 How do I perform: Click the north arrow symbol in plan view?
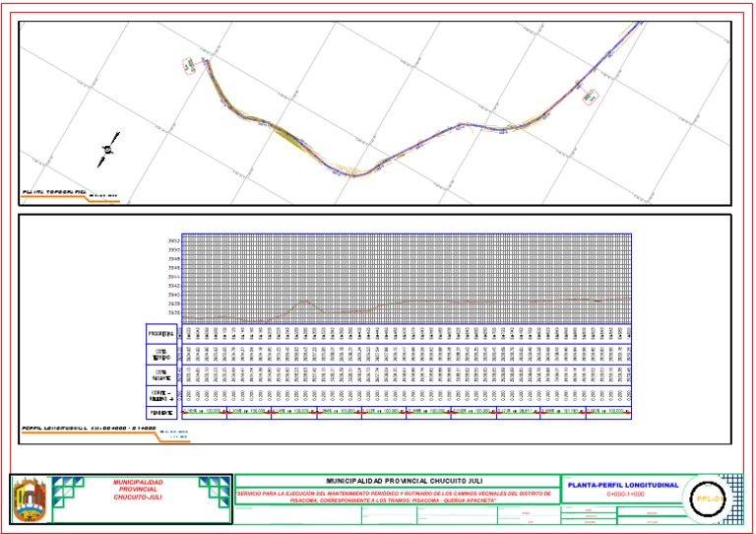pos(108,150)
